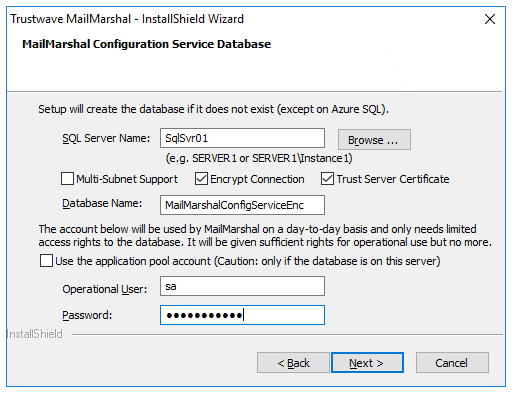Screen dimensions: 514x393
Task: Enable Multi-Subnet Support checkbox
Action: click(x=67, y=179)
